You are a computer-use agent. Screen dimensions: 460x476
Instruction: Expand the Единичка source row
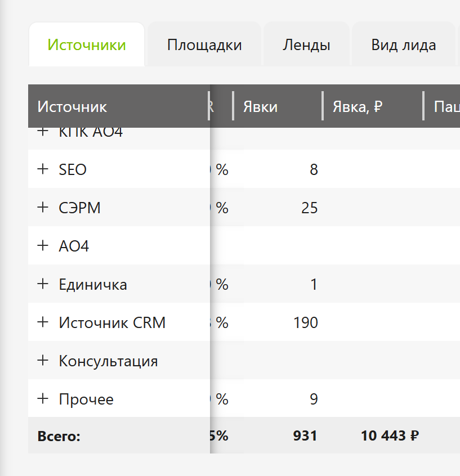click(x=43, y=284)
